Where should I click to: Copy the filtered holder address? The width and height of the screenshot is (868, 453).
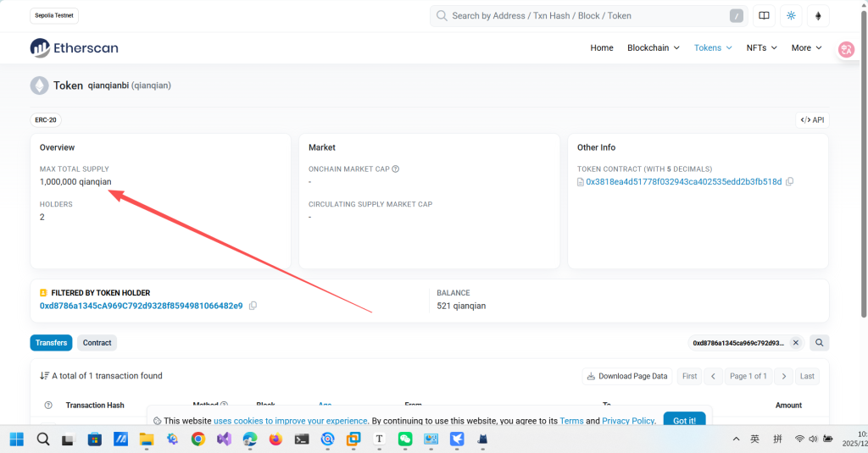coord(253,306)
